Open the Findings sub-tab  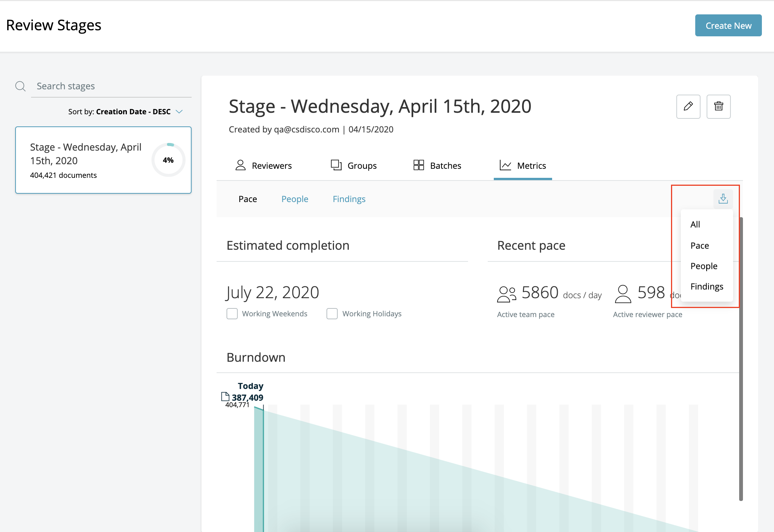[x=349, y=199]
